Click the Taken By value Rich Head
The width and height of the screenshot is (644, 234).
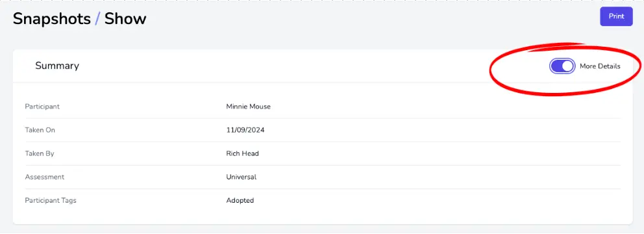point(242,153)
